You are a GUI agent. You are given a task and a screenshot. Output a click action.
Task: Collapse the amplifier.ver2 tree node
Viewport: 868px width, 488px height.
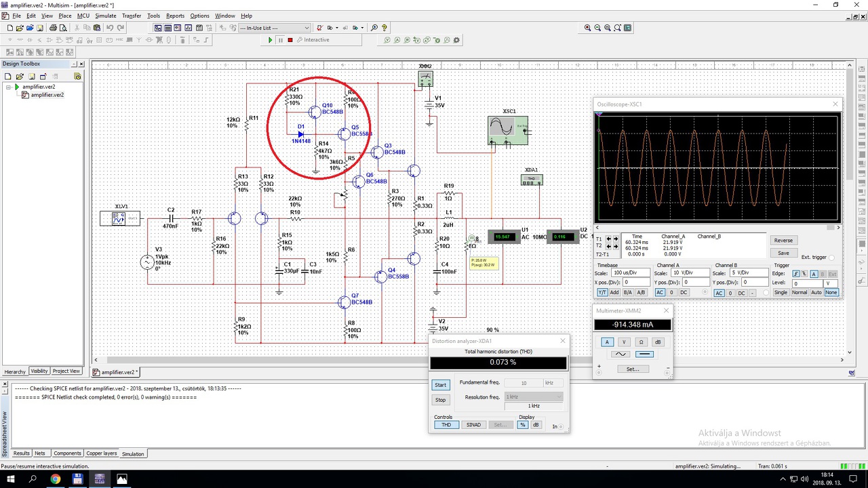click(x=9, y=87)
